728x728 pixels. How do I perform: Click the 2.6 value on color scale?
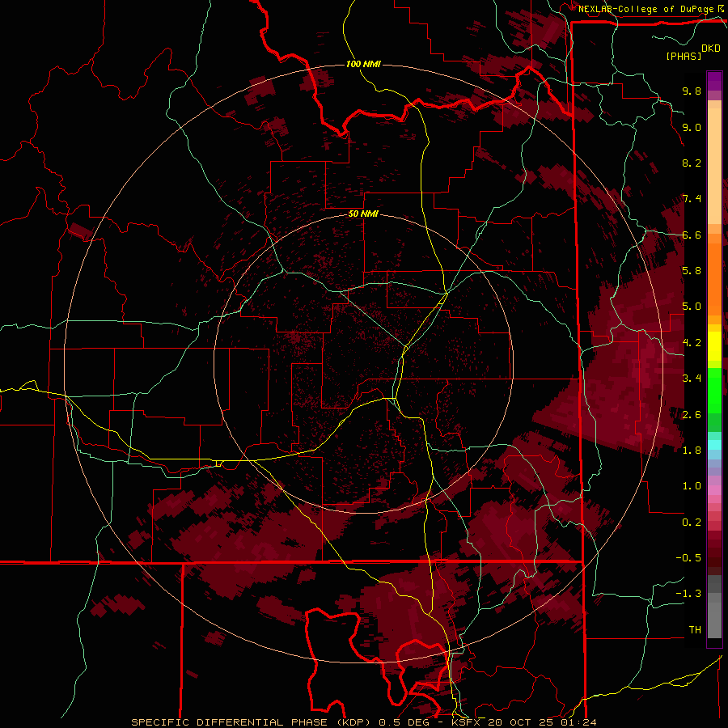point(692,415)
